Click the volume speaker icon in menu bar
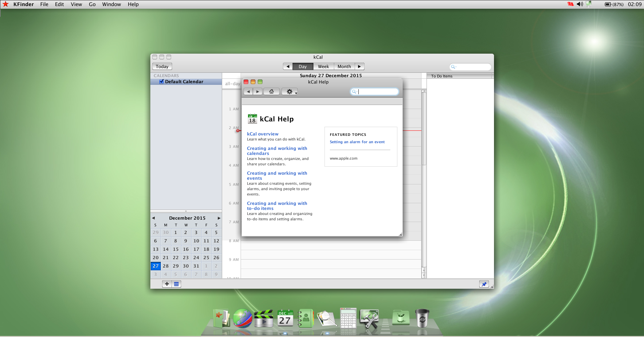This screenshot has width=644, height=337. [580, 4]
